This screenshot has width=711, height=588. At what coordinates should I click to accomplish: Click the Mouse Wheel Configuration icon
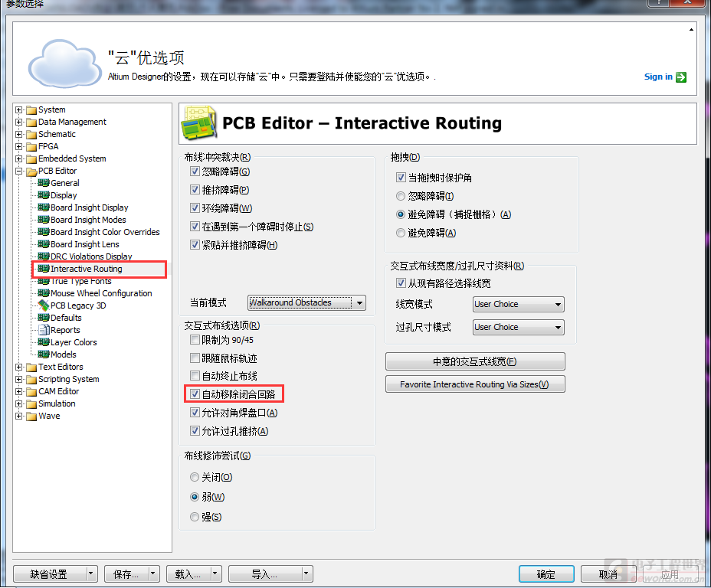pyautogui.click(x=44, y=293)
